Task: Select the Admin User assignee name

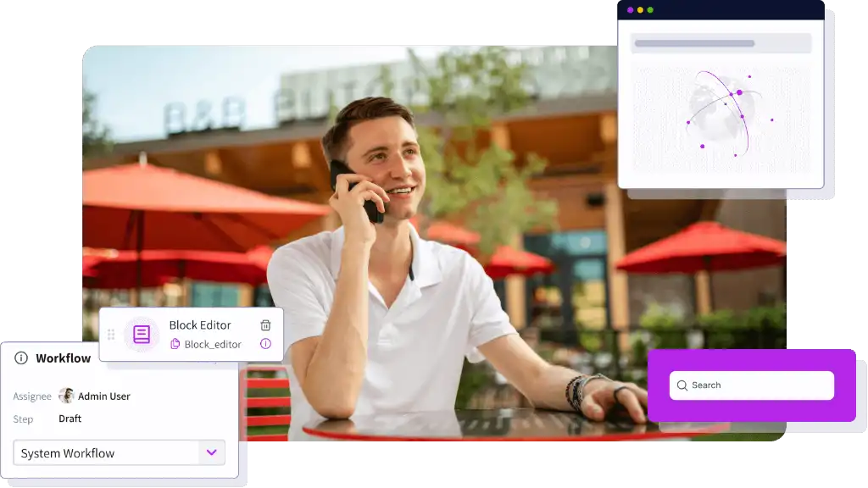Action: click(x=104, y=396)
